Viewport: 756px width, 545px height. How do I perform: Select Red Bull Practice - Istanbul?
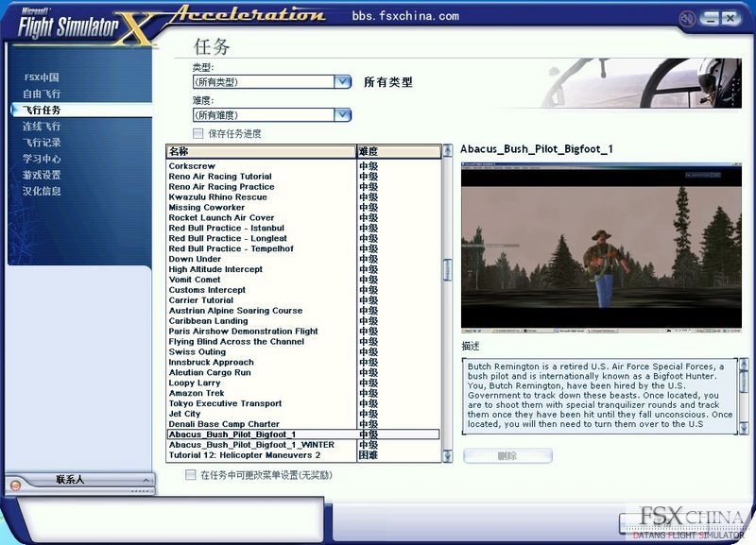tap(226, 228)
